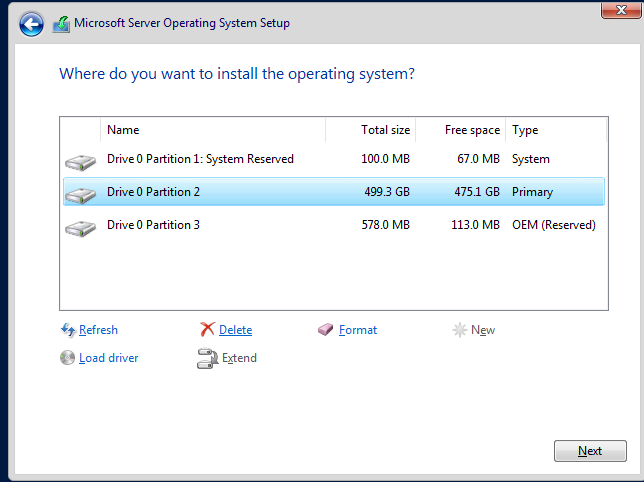Click the drive icon for Partition 1

(80, 162)
